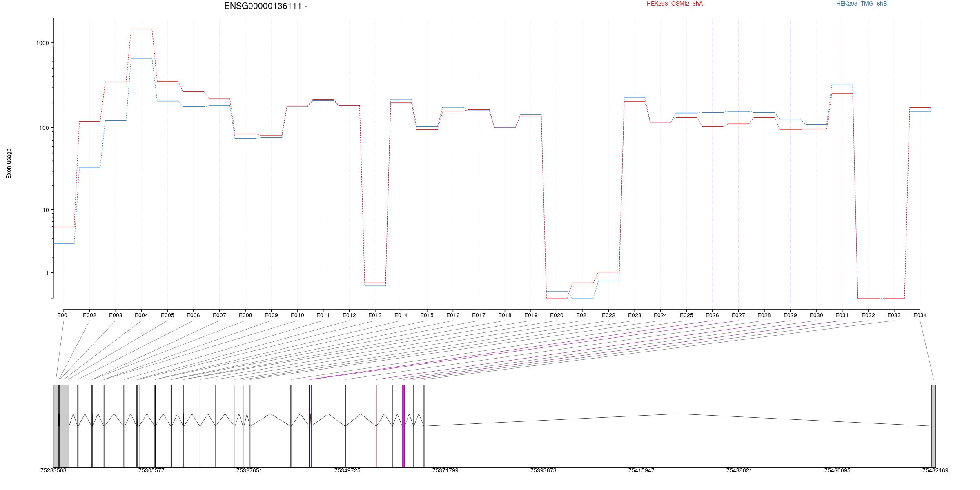Click the exon label E001
The height and width of the screenshot is (490, 980).
pyautogui.click(x=64, y=315)
